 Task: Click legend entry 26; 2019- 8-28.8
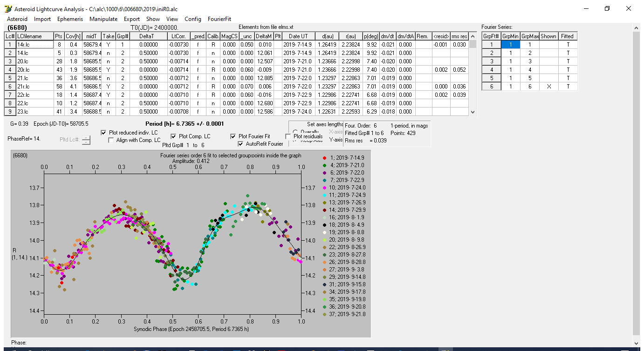point(344,262)
